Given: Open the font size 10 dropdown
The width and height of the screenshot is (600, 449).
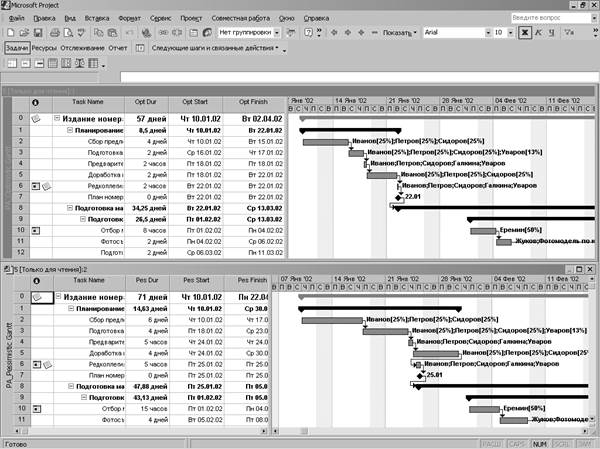Looking at the screenshot, I should 510,33.
